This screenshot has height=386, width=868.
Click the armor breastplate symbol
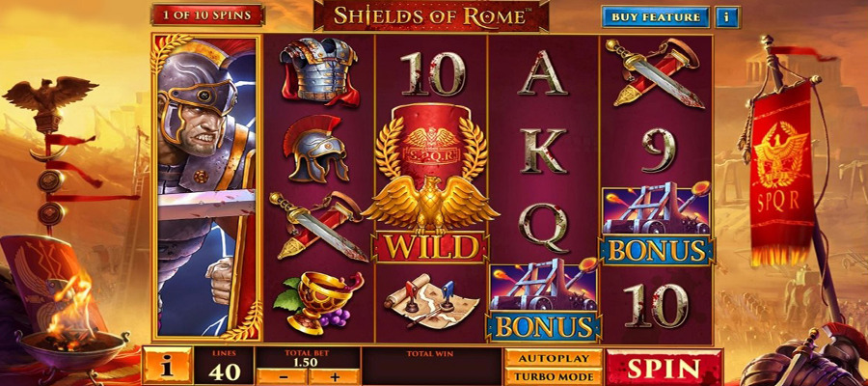319,70
